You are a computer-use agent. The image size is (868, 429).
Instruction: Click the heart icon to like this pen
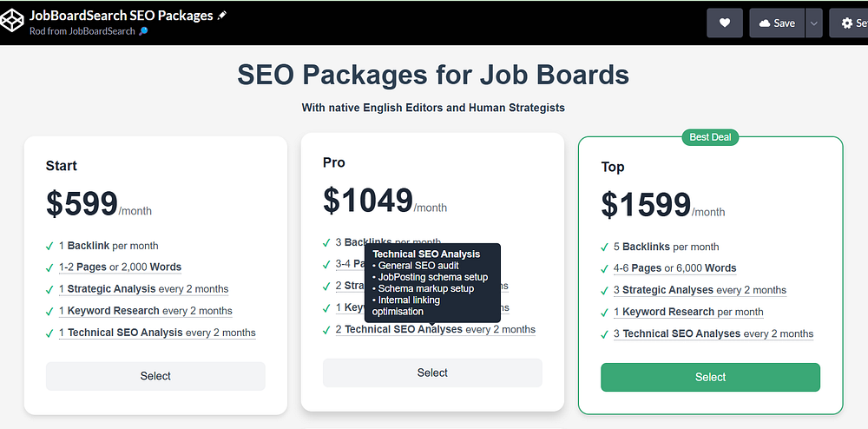[725, 23]
